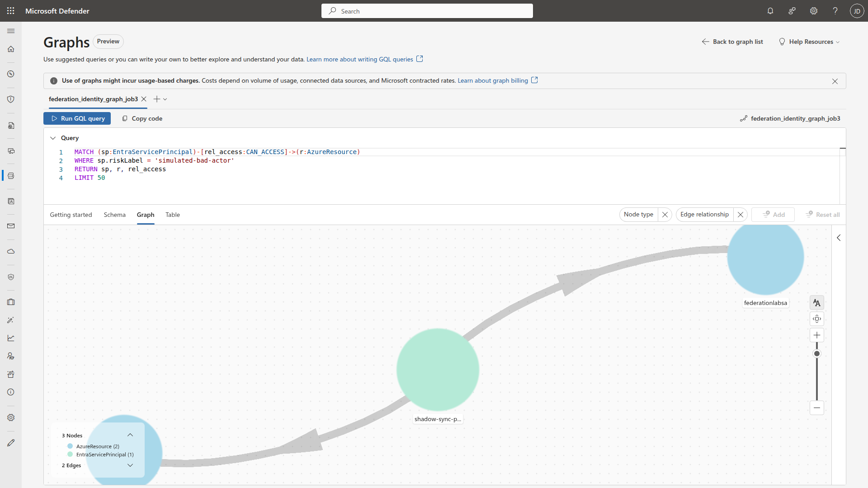The height and width of the screenshot is (488, 868).
Task: Open notifications from the top bar
Action: (x=770, y=10)
